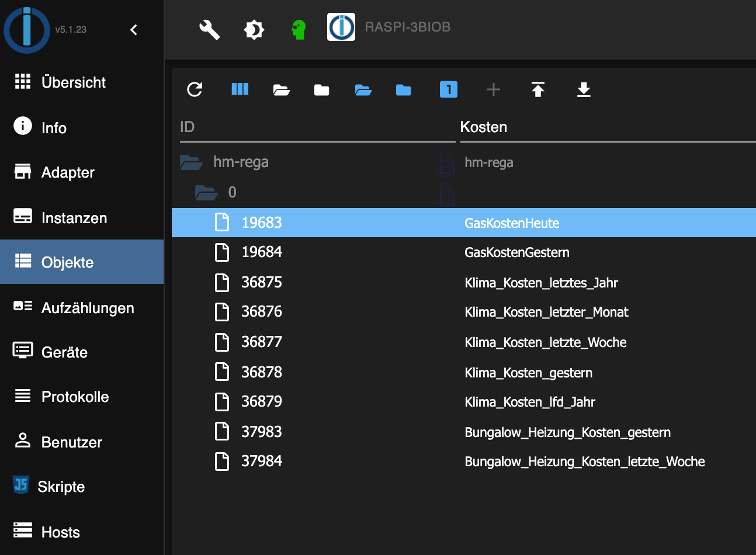Image resolution: width=756 pixels, height=555 pixels.
Task: Click the ioBroker logo in the sidebar
Action: pyautogui.click(x=26, y=30)
